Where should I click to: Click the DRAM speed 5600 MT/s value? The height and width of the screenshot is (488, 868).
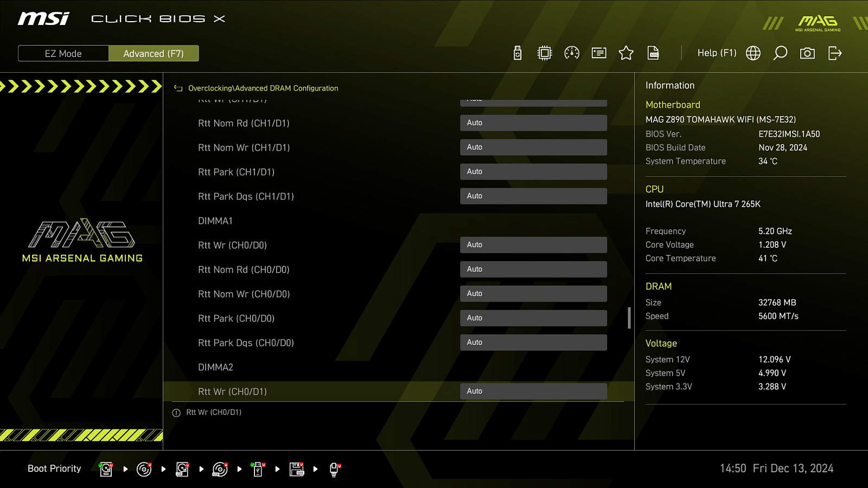(x=778, y=316)
